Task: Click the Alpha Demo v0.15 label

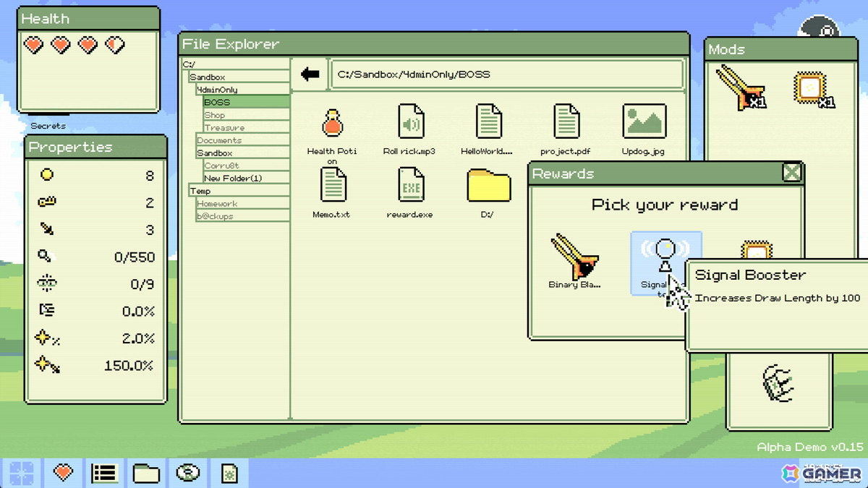Action: [810, 447]
